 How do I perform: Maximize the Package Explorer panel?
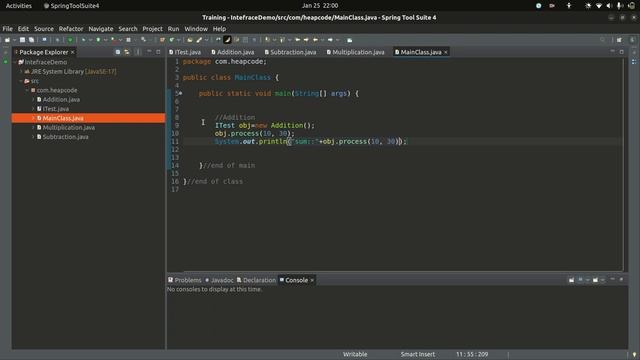pyautogui.click(x=158, y=52)
